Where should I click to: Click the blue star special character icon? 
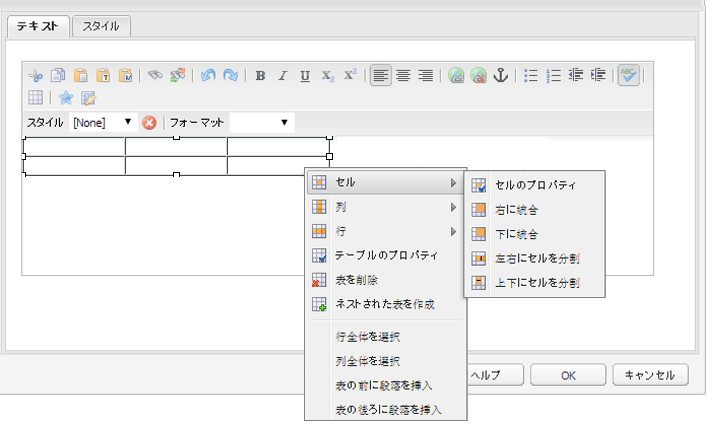(66, 98)
